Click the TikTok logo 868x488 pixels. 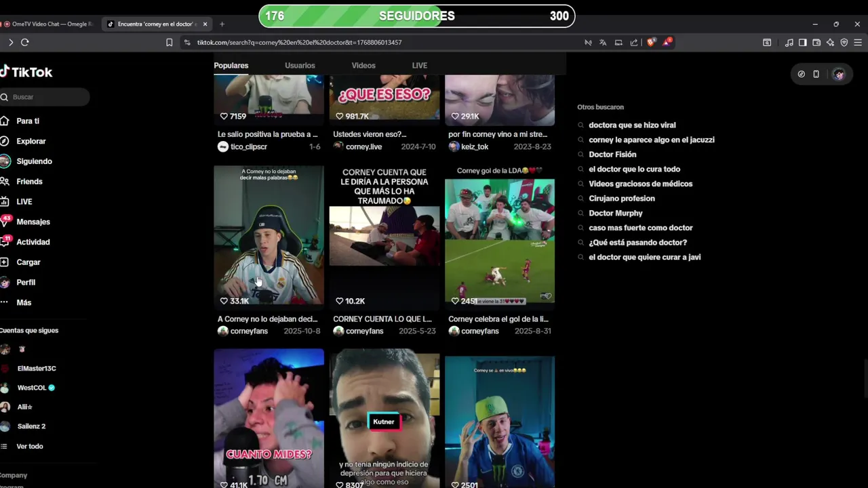click(26, 72)
